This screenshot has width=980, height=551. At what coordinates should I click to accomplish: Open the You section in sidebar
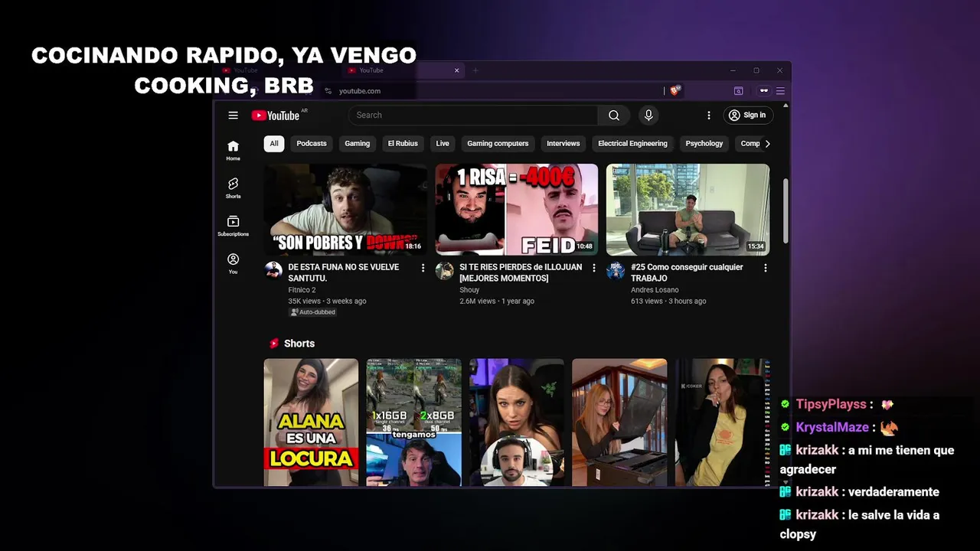click(233, 264)
